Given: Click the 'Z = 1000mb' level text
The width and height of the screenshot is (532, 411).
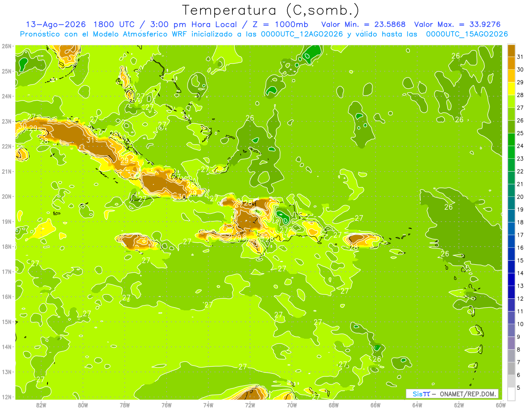Looking at the screenshot, I should [x=280, y=24].
